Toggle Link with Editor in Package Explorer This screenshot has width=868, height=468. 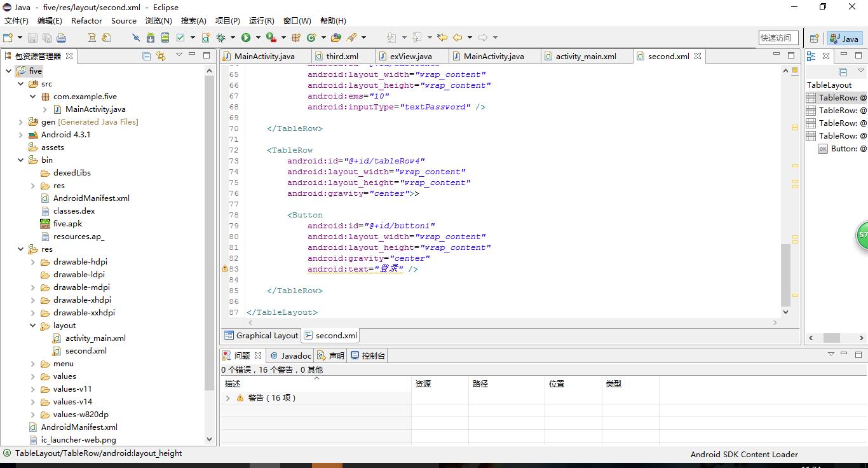pyautogui.click(x=161, y=56)
